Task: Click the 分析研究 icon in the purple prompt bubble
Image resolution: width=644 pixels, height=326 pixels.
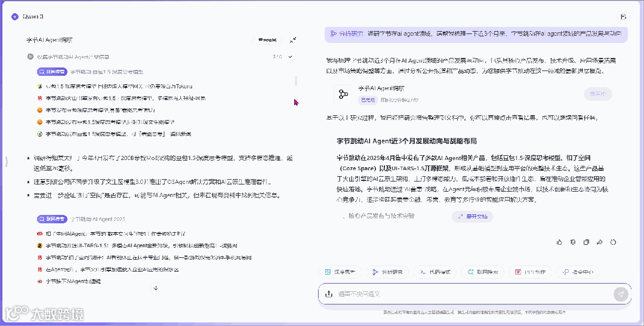Action: (x=332, y=33)
